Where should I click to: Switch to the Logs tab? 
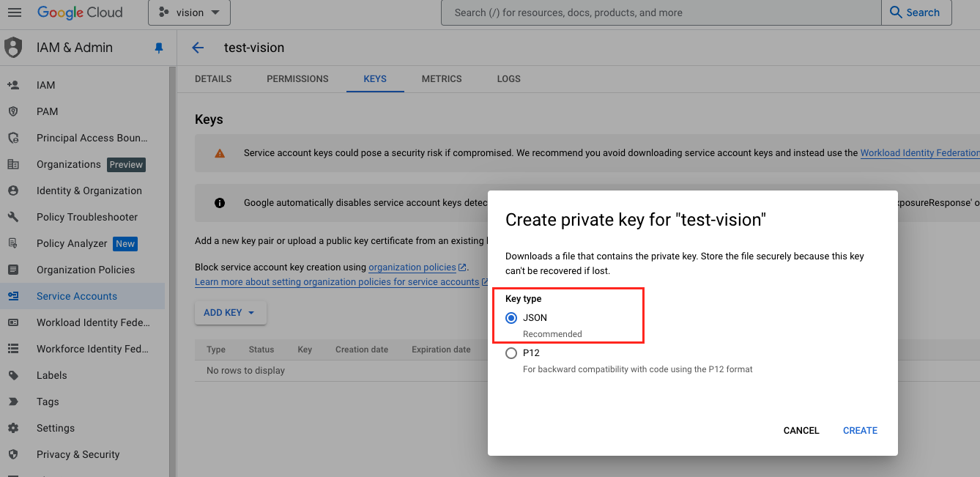click(508, 78)
